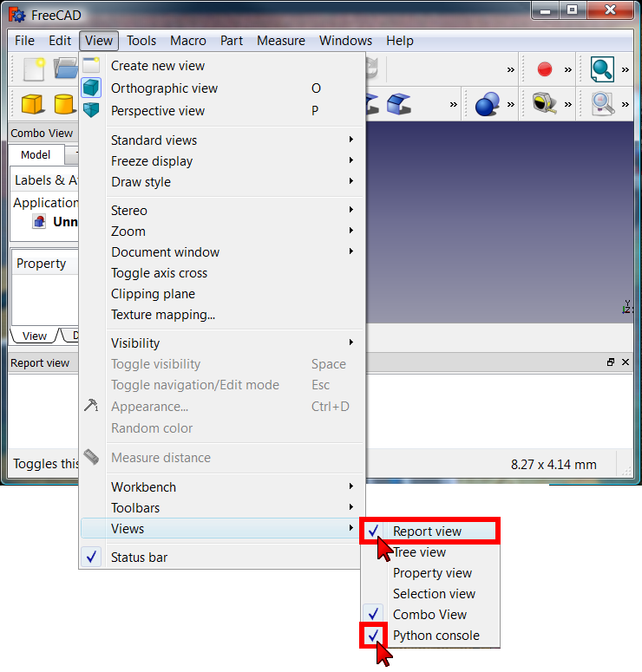This screenshot has height=672, width=642.
Task: Open the Macro menu
Action: [188, 41]
